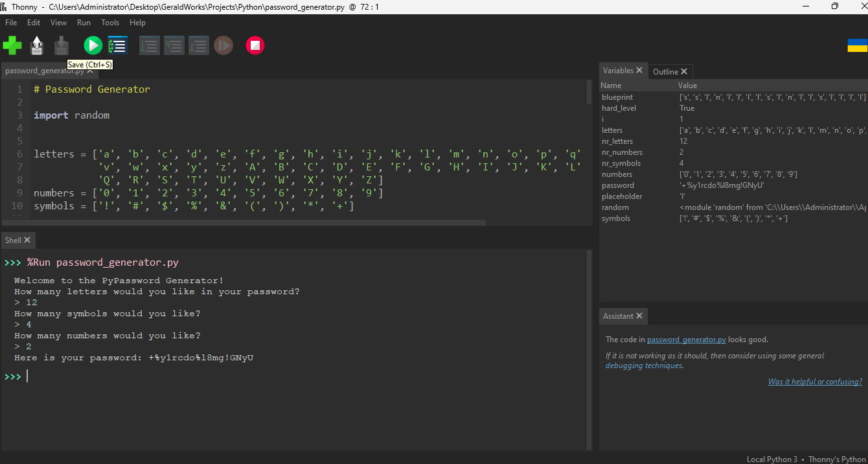This screenshot has width=868, height=464.
Task: Click the Ukraine flag icon
Action: [857, 45]
